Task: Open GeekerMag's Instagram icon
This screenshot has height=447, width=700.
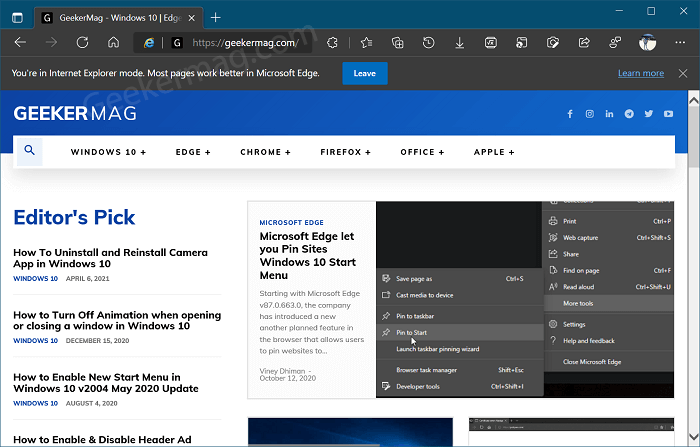Action: 590,114
